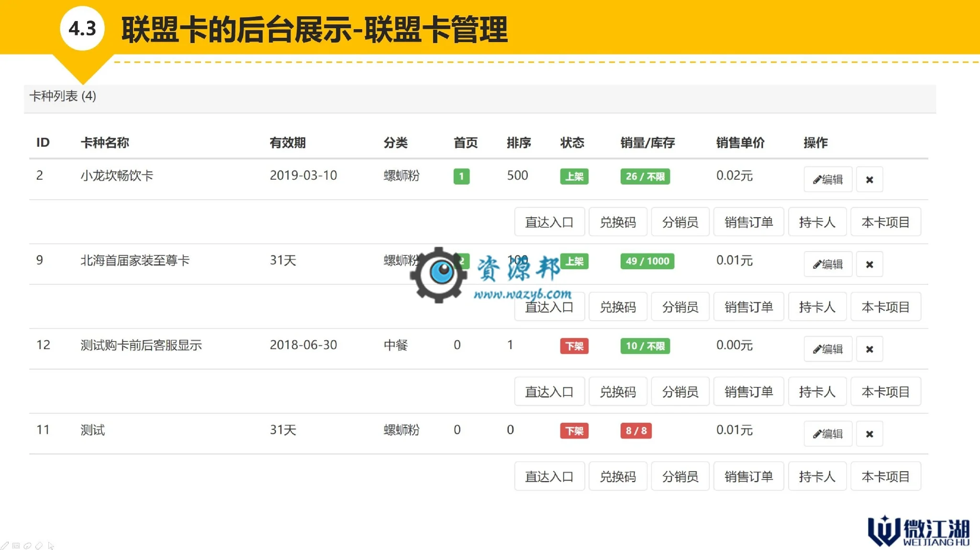Open 直达入口 for 小龙坎畅饮卡
The height and width of the screenshot is (550, 980).
coord(549,222)
